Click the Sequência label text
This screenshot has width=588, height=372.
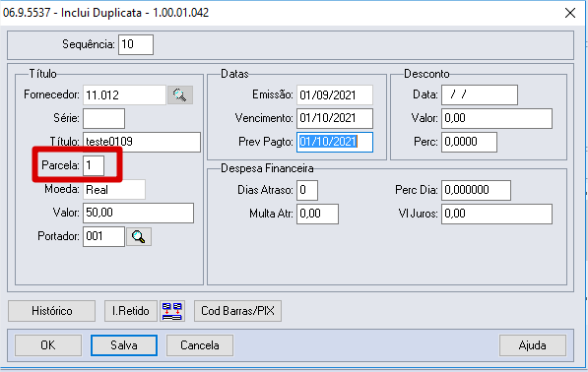pos(89,44)
